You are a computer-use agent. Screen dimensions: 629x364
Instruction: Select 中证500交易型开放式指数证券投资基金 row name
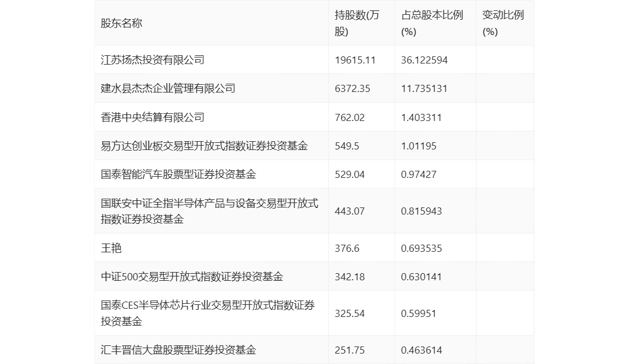click(x=192, y=277)
